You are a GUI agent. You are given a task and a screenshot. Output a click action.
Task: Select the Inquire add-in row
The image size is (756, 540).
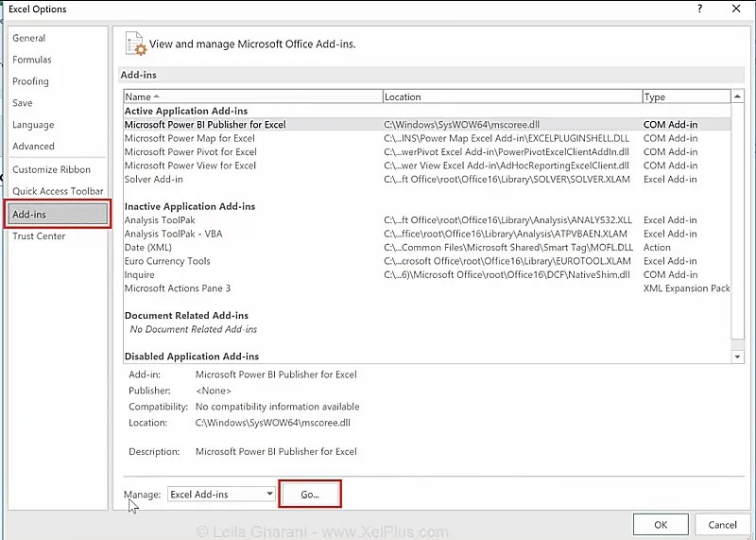pos(427,274)
